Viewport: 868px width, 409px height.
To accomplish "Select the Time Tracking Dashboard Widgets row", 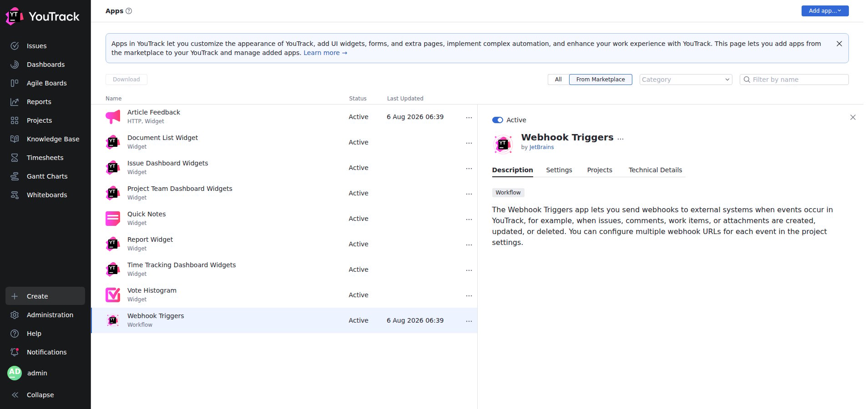I will pyautogui.click(x=284, y=269).
